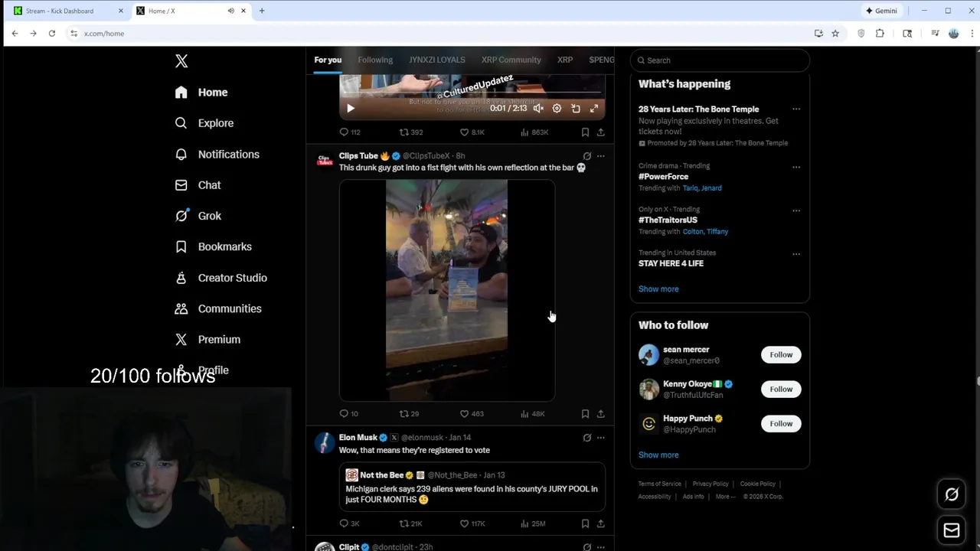Click the X logo in sidebar

(181, 61)
